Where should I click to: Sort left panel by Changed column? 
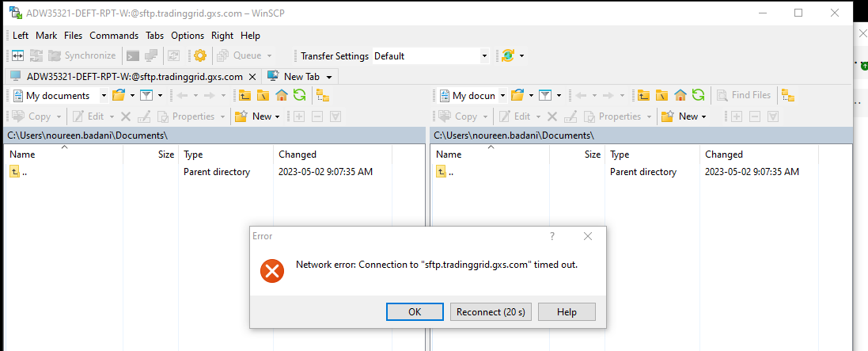pos(298,155)
